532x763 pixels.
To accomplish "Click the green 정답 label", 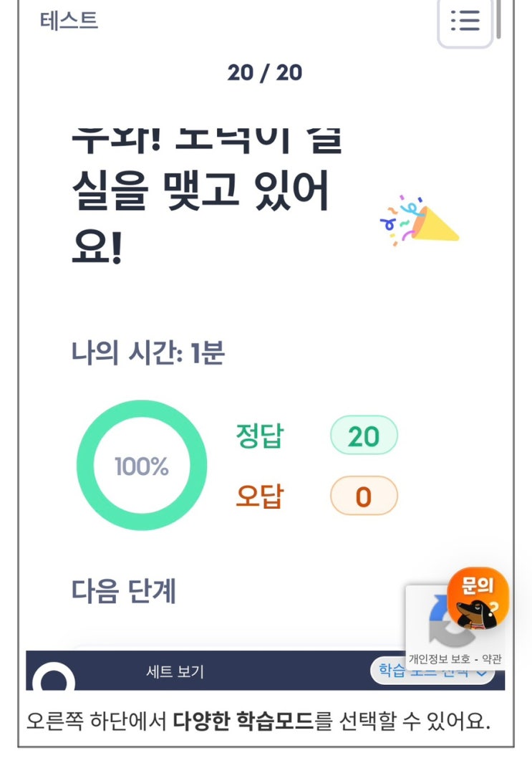I will click(x=260, y=436).
